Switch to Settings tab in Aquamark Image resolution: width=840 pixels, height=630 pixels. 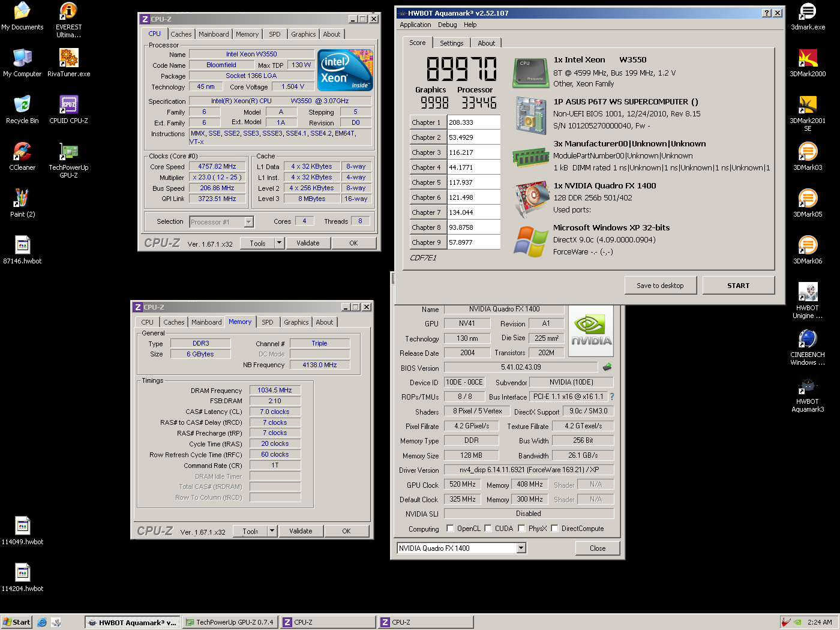click(451, 43)
